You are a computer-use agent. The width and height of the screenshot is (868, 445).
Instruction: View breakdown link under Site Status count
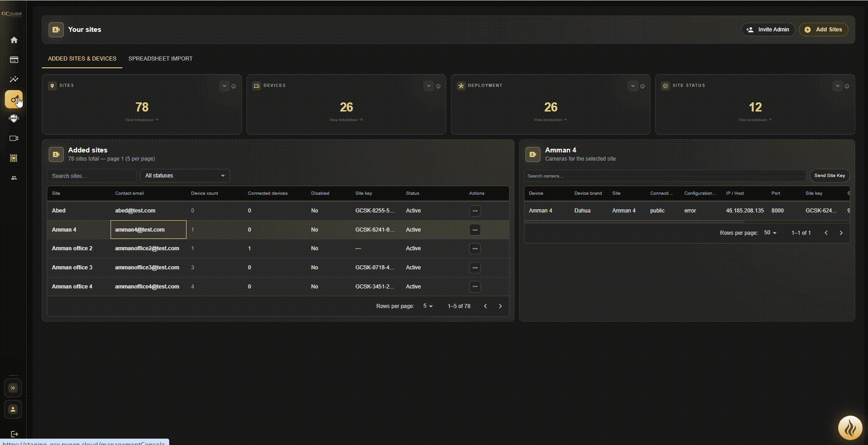pyautogui.click(x=755, y=120)
